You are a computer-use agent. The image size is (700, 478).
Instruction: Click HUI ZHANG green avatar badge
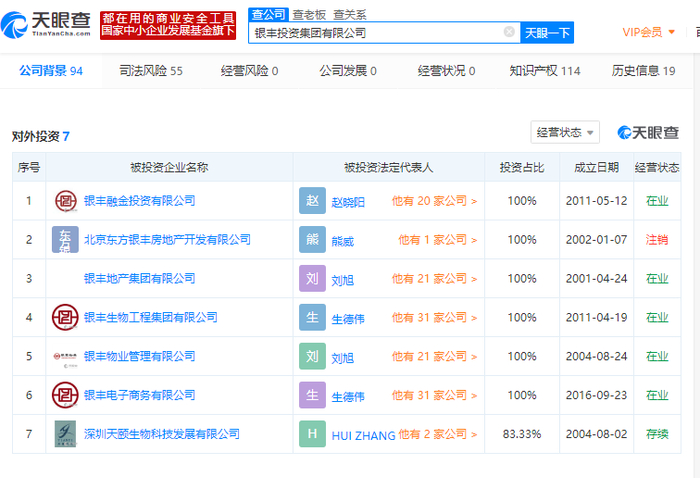pos(312,434)
